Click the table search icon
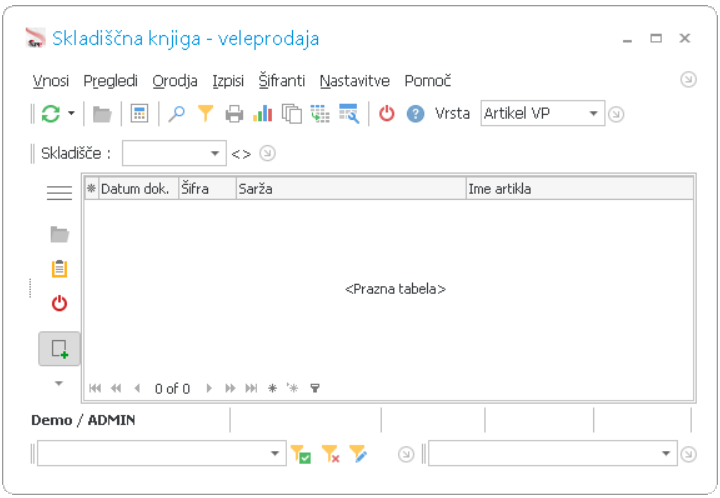 pos(349,114)
